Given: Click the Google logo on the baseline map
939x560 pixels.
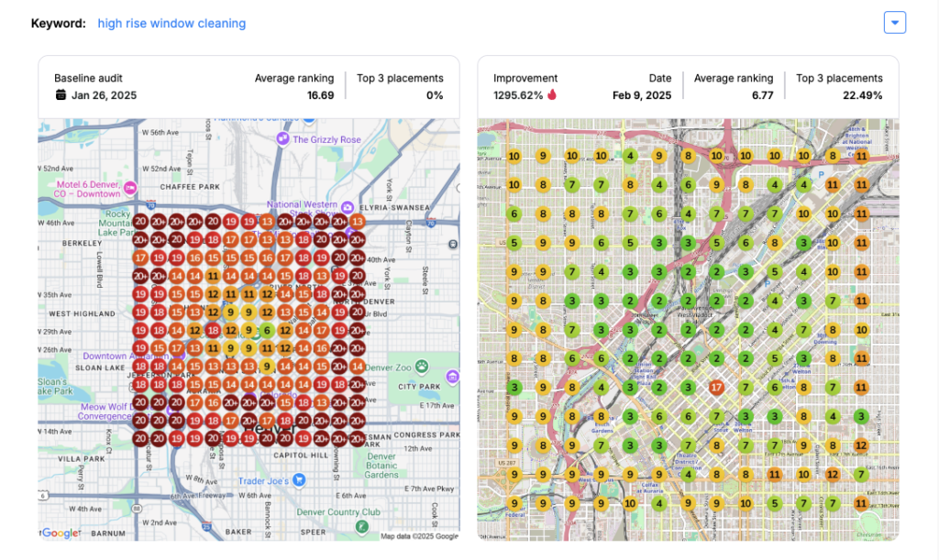Looking at the screenshot, I should [61, 533].
